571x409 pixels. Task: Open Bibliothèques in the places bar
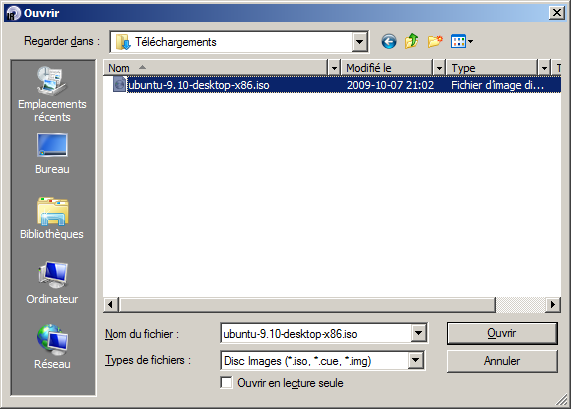point(52,219)
